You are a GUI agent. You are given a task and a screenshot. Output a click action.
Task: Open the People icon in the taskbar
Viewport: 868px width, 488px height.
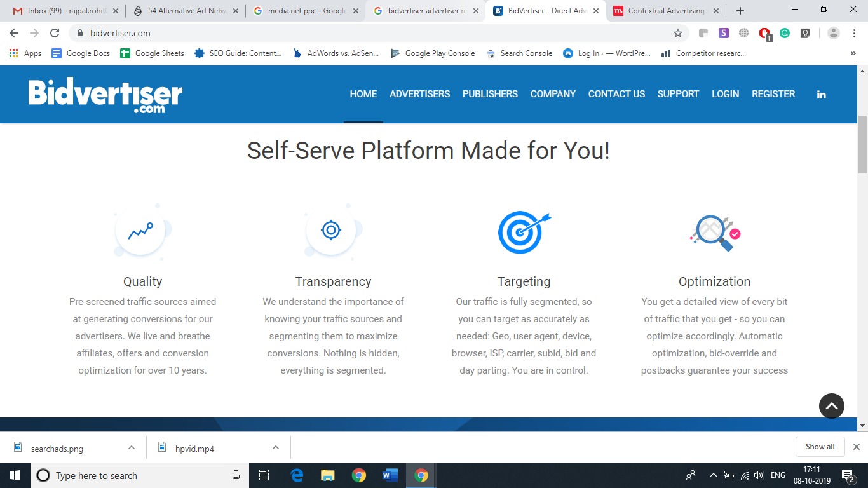pyautogui.click(x=691, y=475)
